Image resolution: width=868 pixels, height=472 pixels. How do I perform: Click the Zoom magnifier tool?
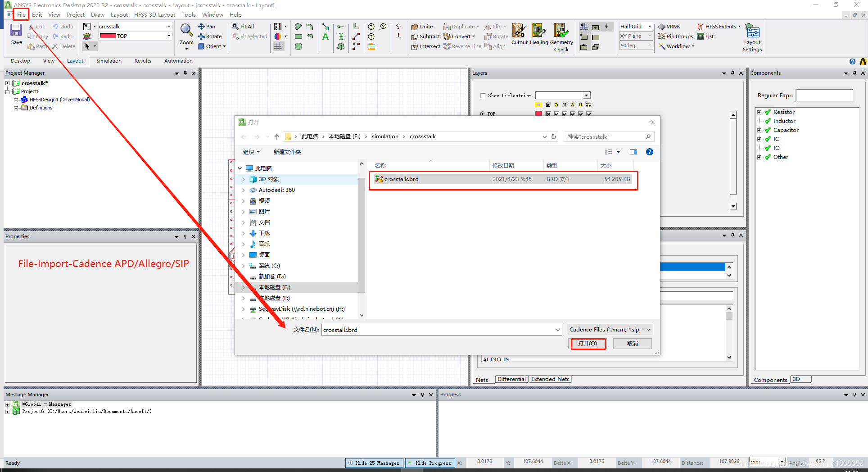coord(186,30)
